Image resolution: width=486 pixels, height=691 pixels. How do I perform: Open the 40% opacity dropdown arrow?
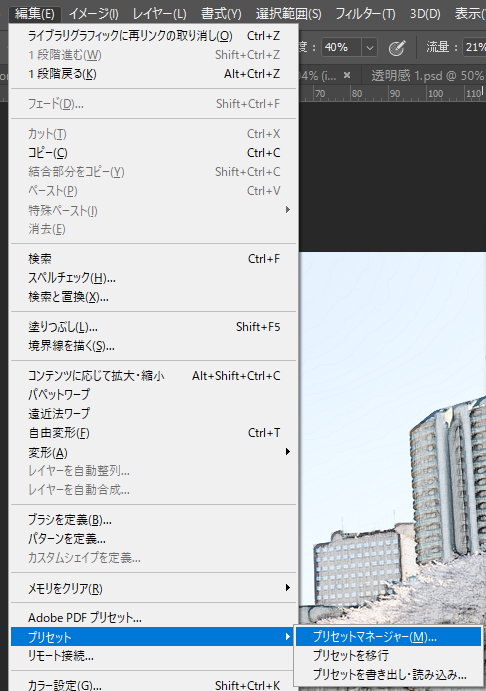370,47
